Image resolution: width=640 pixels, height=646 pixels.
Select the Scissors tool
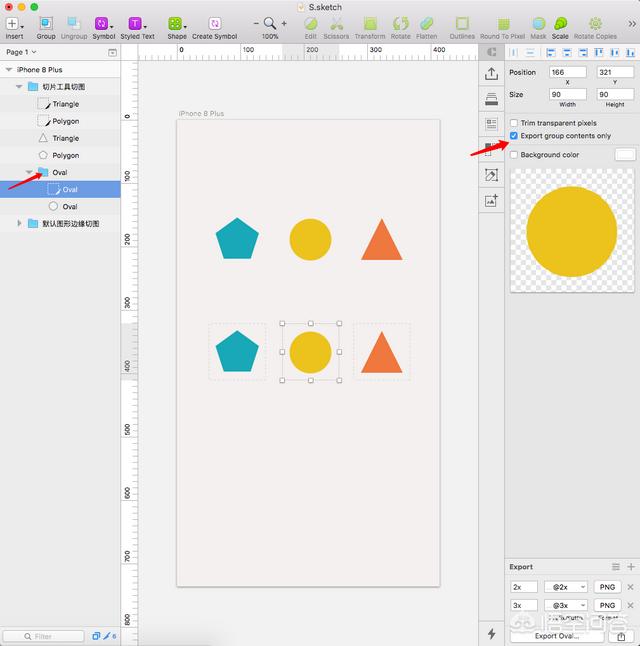(337, 23)
